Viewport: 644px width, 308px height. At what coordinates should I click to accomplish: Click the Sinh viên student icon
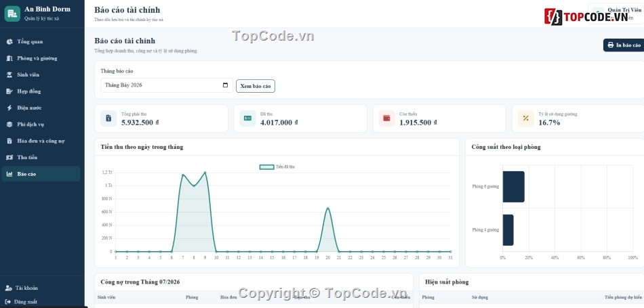pyautogui.click(x=9, y=74)
